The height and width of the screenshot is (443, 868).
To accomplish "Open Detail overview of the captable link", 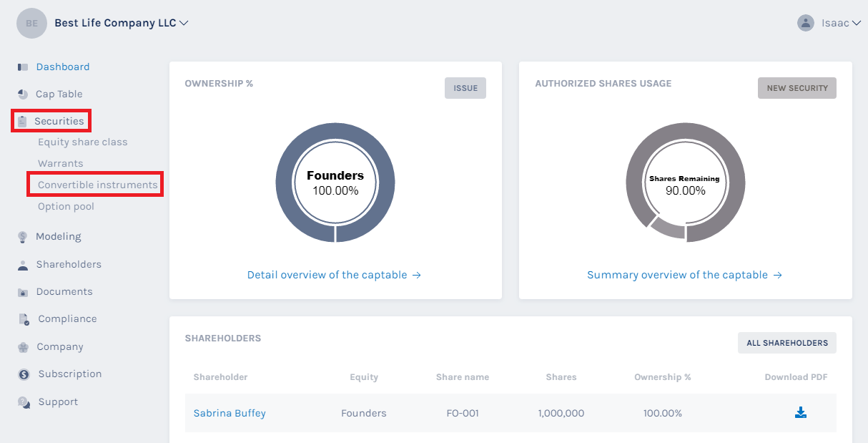I will click(x=334, y=275).
